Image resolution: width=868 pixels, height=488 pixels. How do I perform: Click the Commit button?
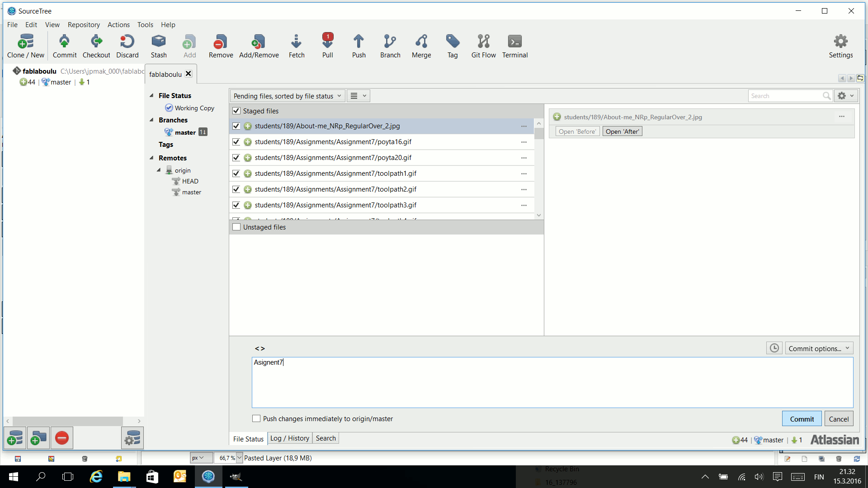tap(802, 419)
